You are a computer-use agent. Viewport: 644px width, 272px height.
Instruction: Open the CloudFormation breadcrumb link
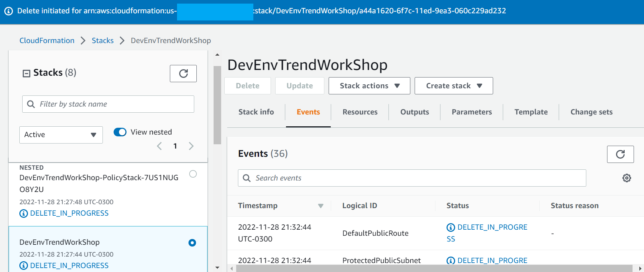point(47,41)
